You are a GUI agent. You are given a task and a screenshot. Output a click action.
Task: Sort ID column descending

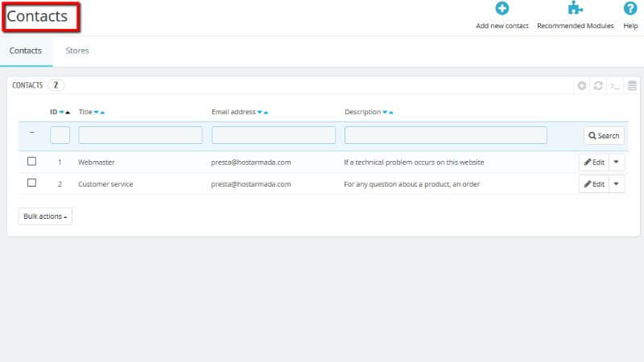[x=62, y=113]
